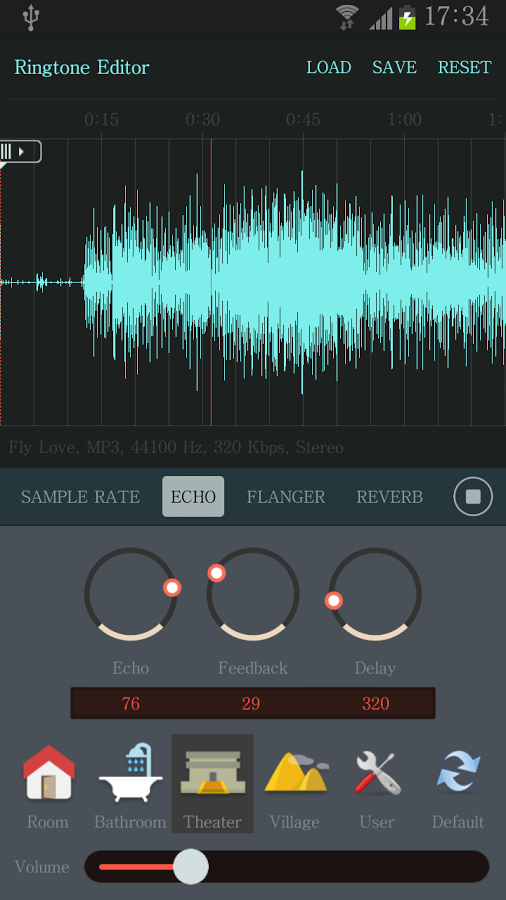Click the 0:15 timeline mark
The image size is (506, 900).
click(x=102, y=119)
